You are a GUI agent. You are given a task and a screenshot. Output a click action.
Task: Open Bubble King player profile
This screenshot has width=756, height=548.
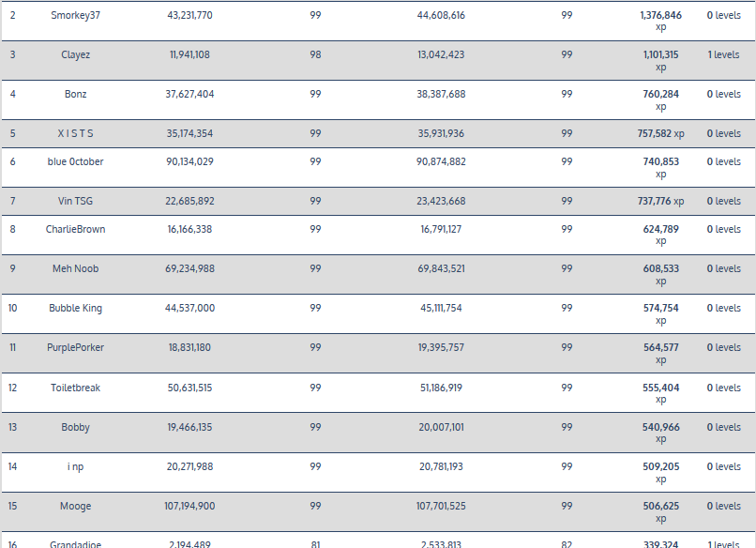click(75, 308)
